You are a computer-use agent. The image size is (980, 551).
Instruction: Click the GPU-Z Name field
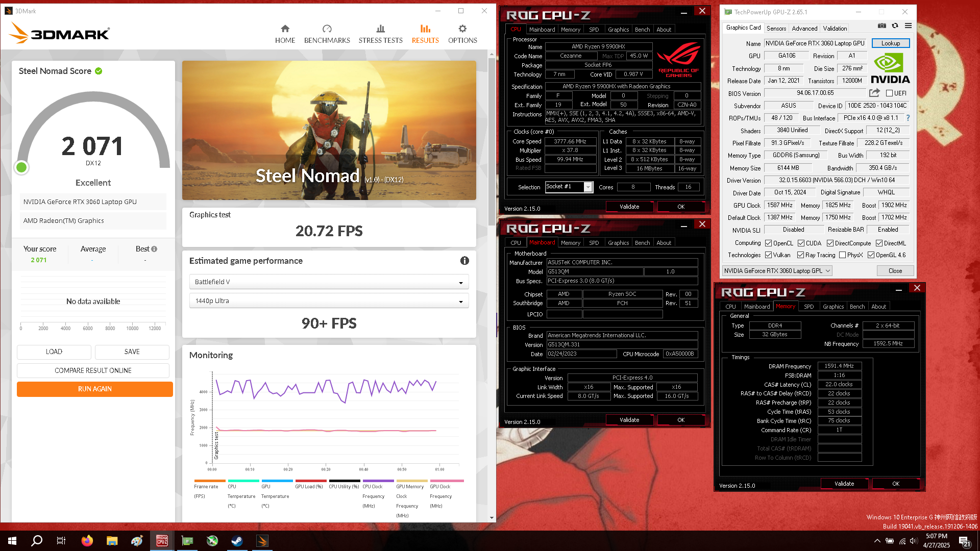(815, 43)
